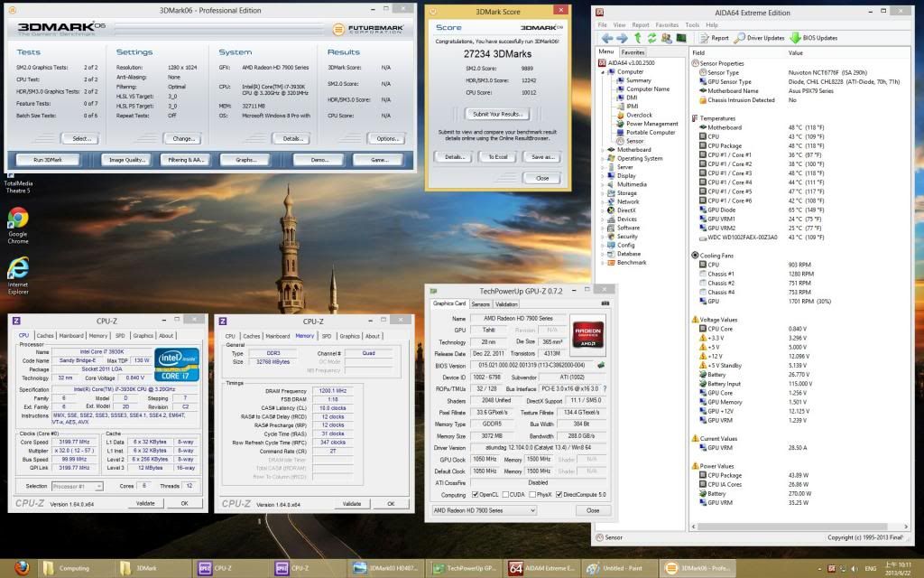Viewport: 924px width, 578px height.
Task: Toggle DirectCompute 5.0 checkbox in GPU-Z
Action: coord(559,495)
